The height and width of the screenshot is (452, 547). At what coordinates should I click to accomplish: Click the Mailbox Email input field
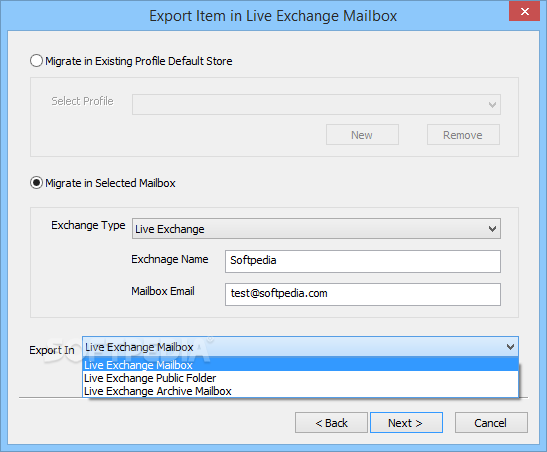(x=363, y=294)
